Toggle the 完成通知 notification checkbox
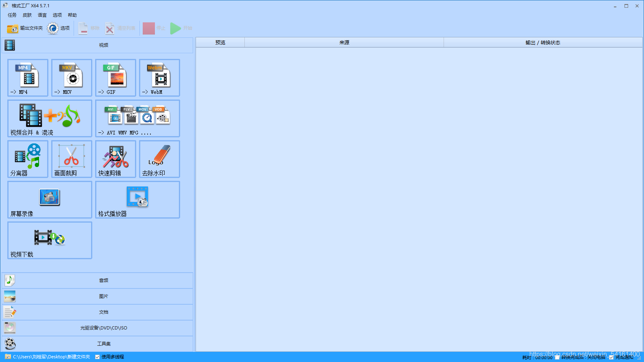Image resolution: width=644 pixels, height=362 pixels. 611,358
